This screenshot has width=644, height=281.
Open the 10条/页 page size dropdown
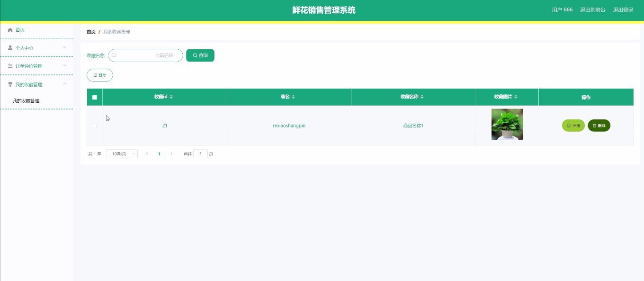click(x=122, y=154)
